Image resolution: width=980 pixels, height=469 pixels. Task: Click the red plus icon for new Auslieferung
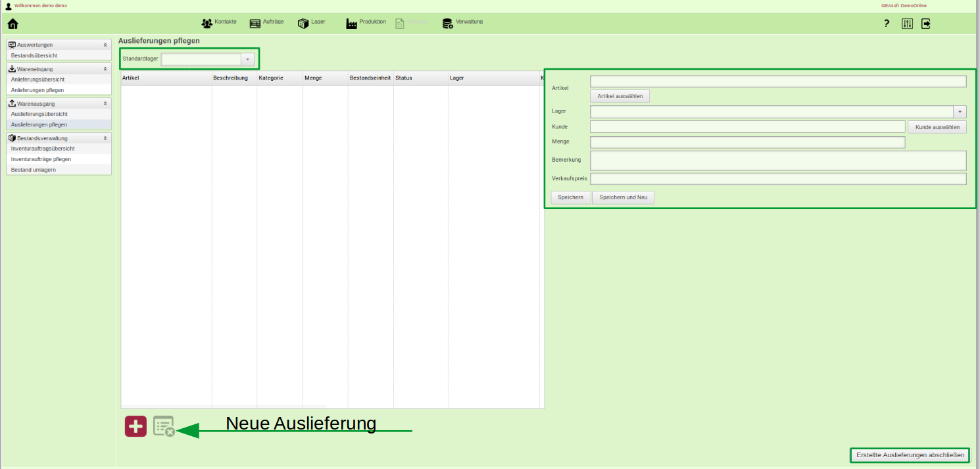[x=135, y=426]
